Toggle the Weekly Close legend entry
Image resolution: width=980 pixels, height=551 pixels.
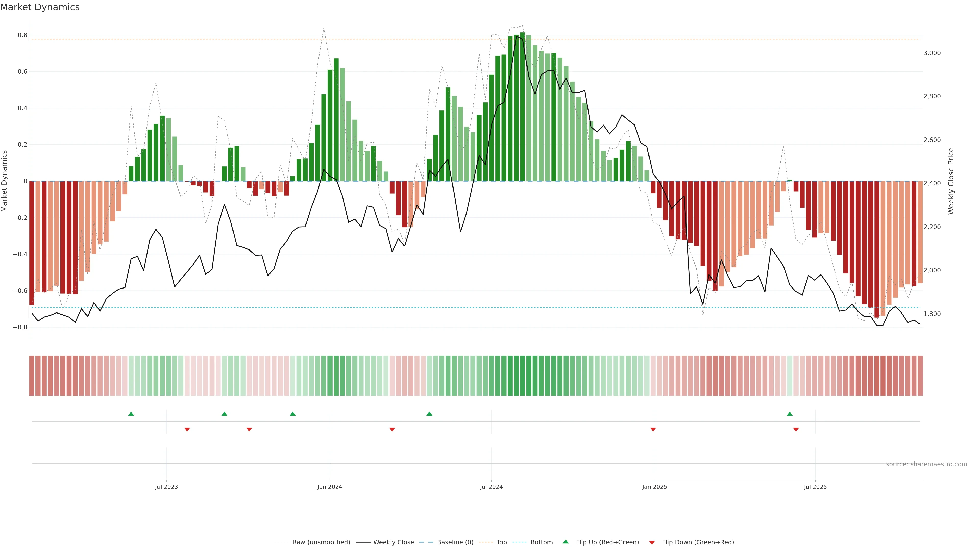click(x=393, y=542)
